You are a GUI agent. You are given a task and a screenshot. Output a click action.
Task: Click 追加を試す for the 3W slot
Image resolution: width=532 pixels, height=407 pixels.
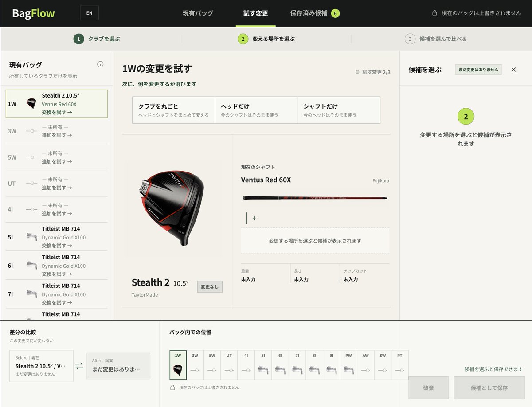coord(57,135)
